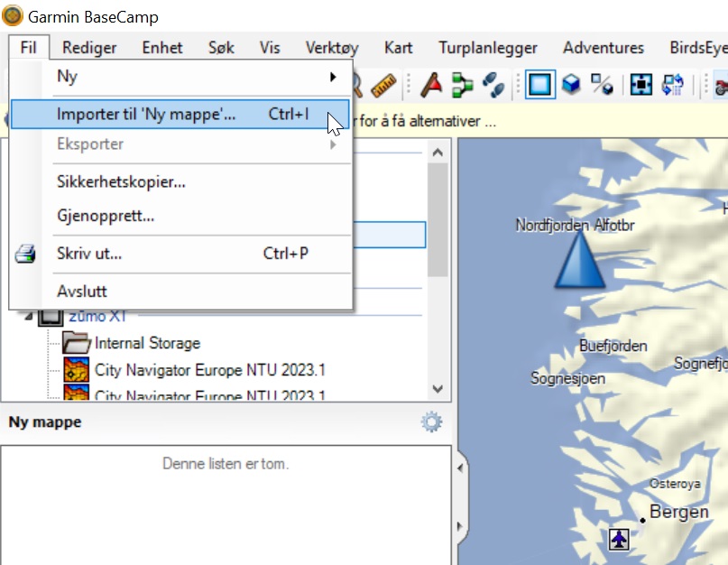Switch to 3D map view cube
This screenshot has height=565, width=728.
(x=570, y=85)
